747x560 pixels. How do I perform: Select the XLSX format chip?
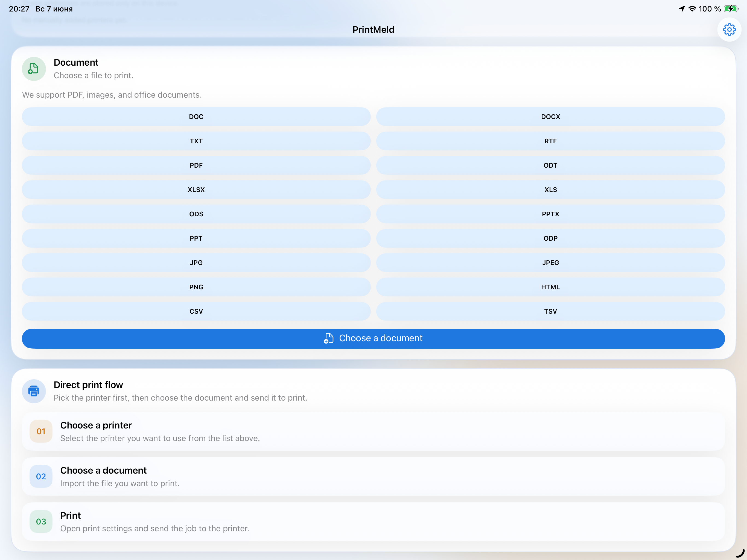[196, 189]
